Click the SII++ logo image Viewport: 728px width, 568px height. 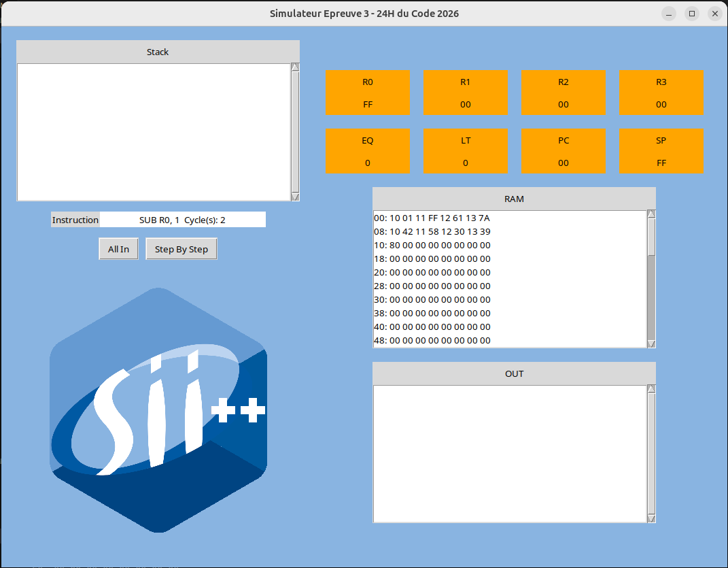158,410
